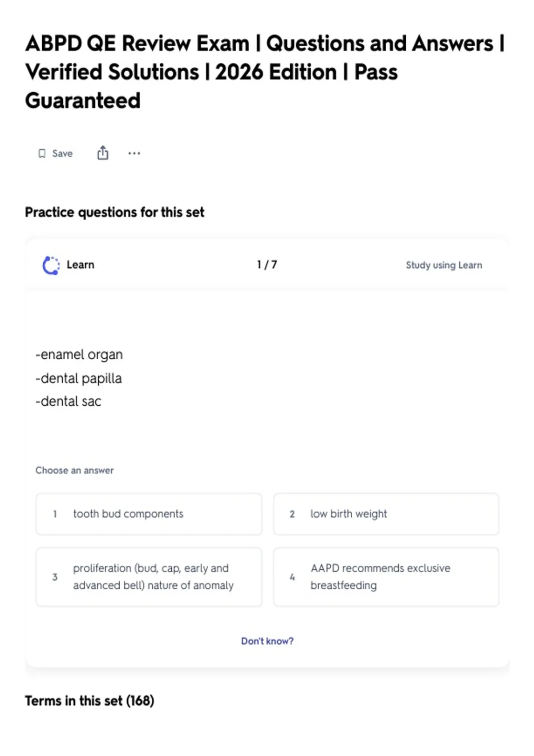
Task: Click the Save button label
Action: 62,153
